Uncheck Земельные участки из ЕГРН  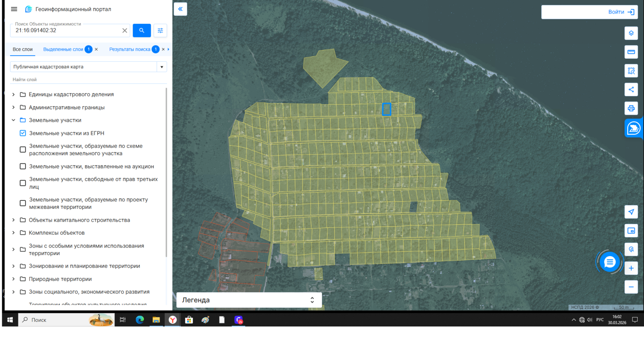(x=23, y=133)
